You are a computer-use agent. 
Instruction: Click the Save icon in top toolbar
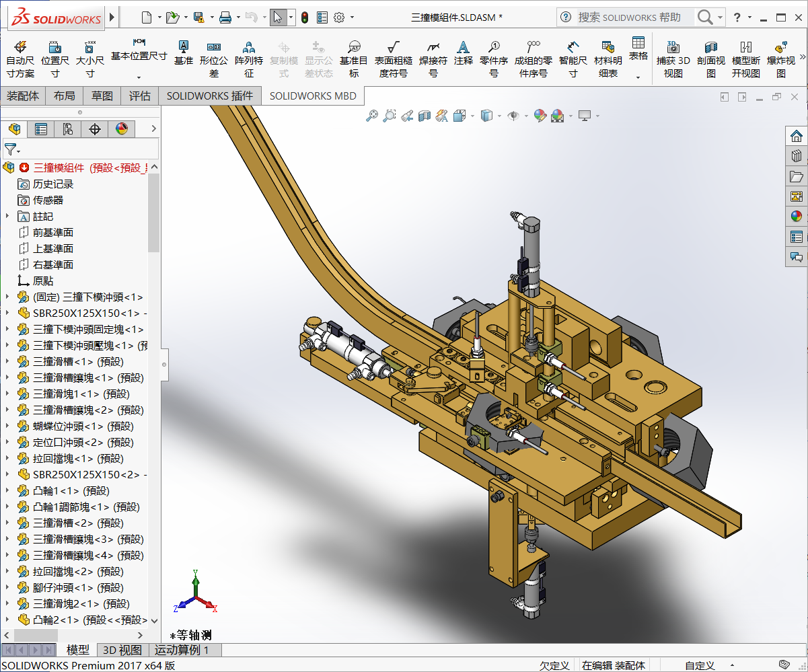point(199,17)
